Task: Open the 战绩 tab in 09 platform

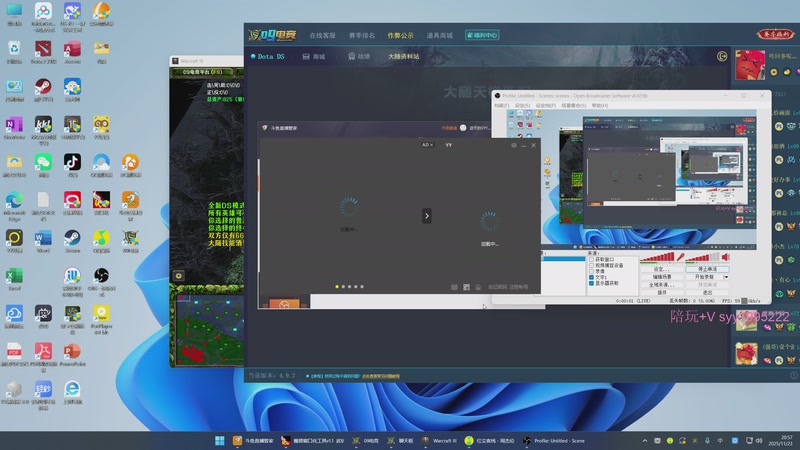Action: pos(359,57)
